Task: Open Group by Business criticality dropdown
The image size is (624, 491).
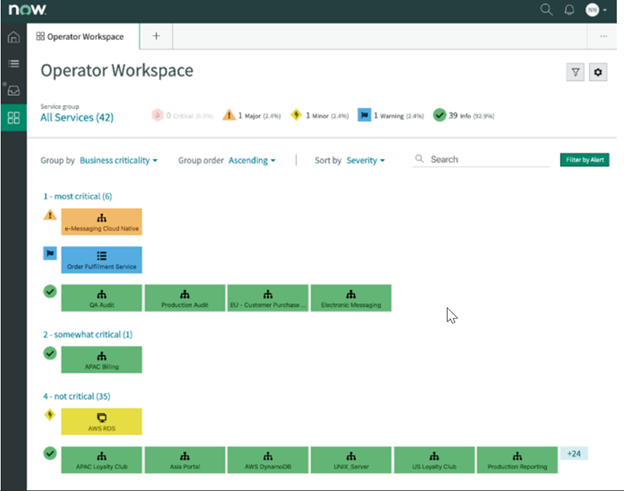Action: [119, 160]
